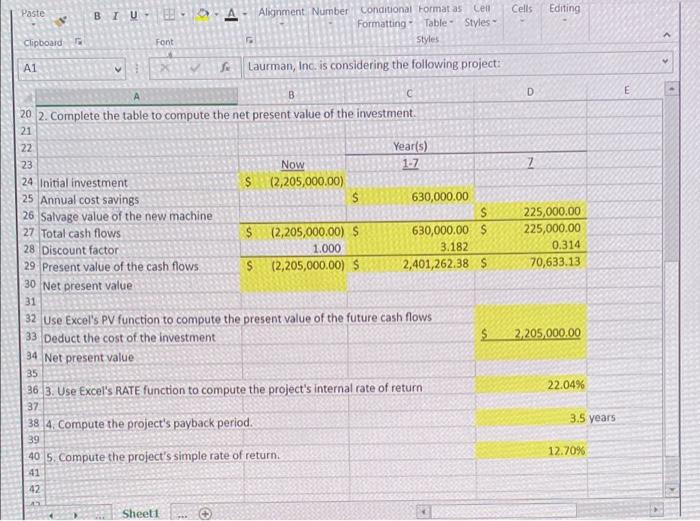This screenshot has height=521, width=700.
Task: Apply font color A icon
Action: (x=231, y=14)
